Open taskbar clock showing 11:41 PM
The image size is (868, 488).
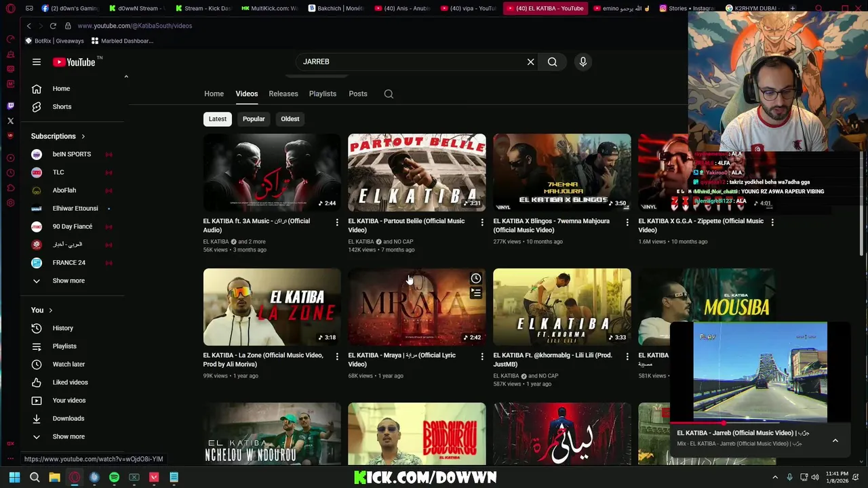[x=837, y=477]
